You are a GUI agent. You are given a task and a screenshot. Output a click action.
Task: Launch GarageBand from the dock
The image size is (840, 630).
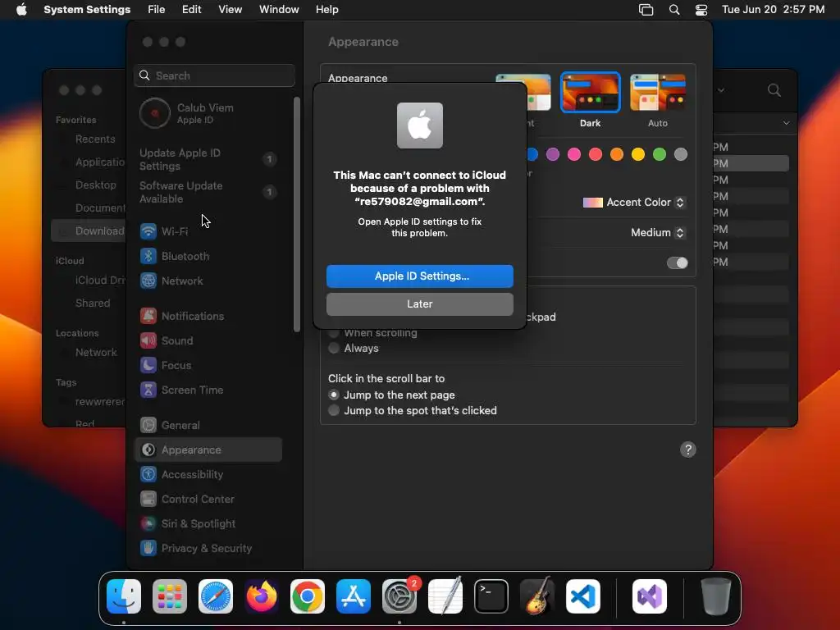pos(537,597)
